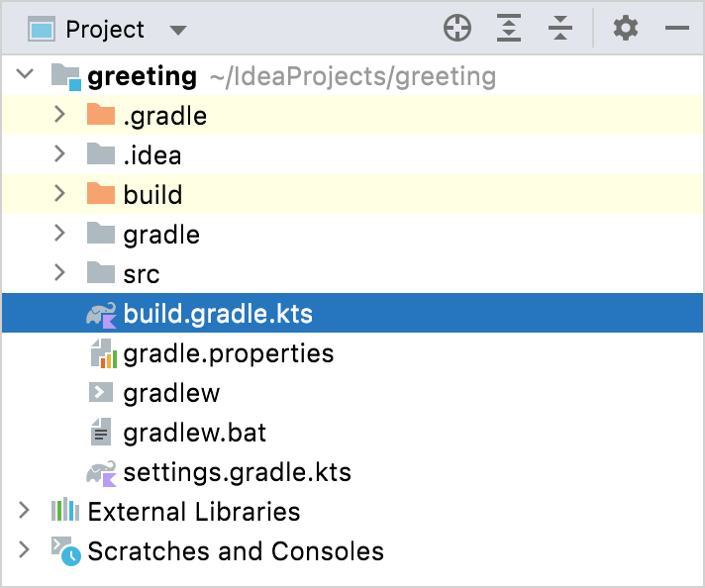705x588 pixels.
Task: Click the gradlew.bat text file icon
Action: 101,432
